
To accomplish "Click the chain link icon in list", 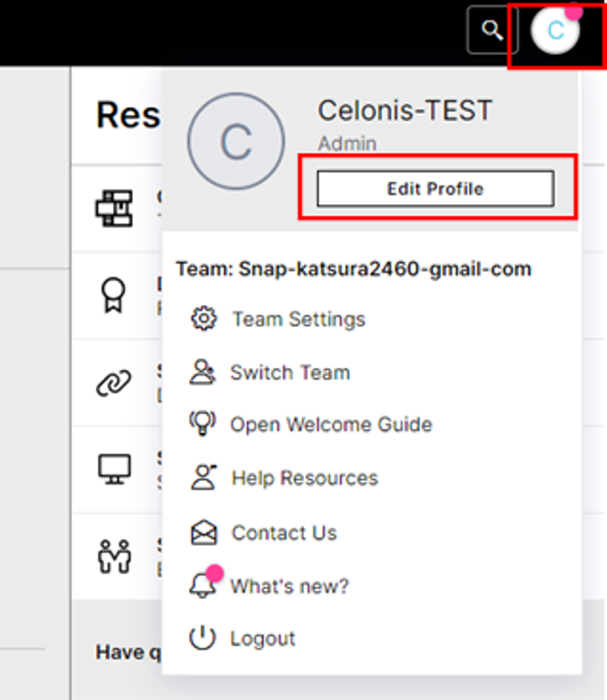I will point(114,383).
